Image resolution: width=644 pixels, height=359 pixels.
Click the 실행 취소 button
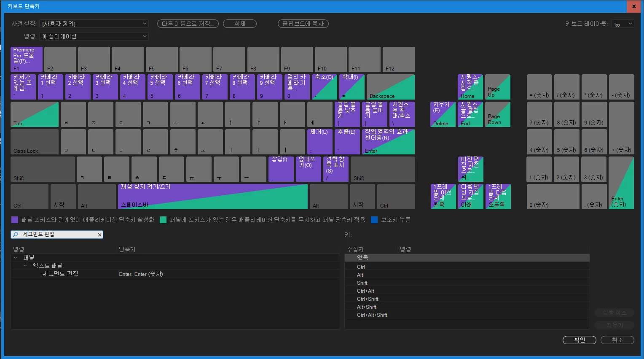[614, 313]
